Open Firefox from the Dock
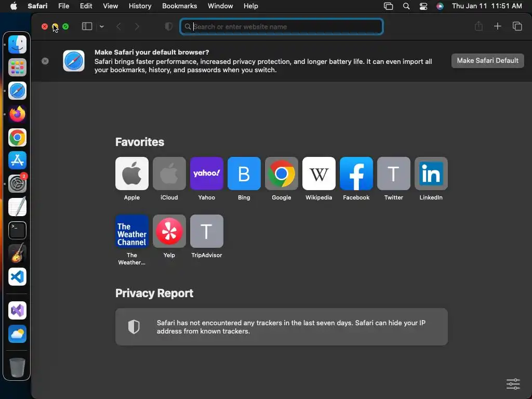This screenshot has height=399, width=532. click(17, 114)
